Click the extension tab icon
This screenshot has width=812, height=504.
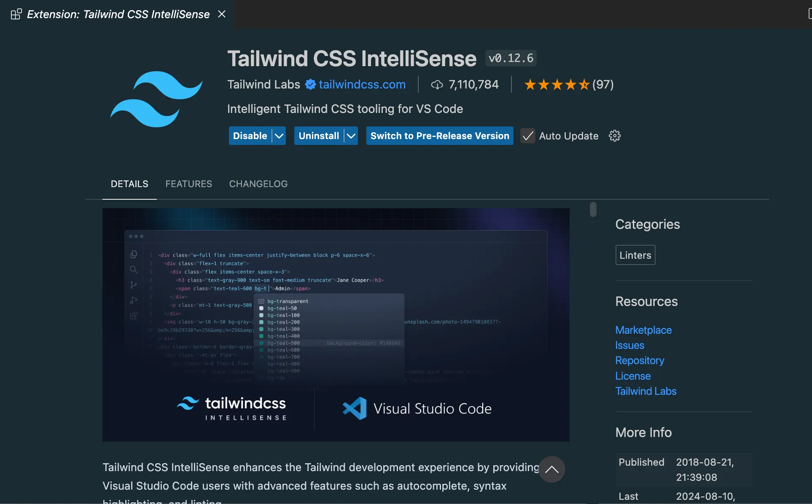tap(16, 14)
